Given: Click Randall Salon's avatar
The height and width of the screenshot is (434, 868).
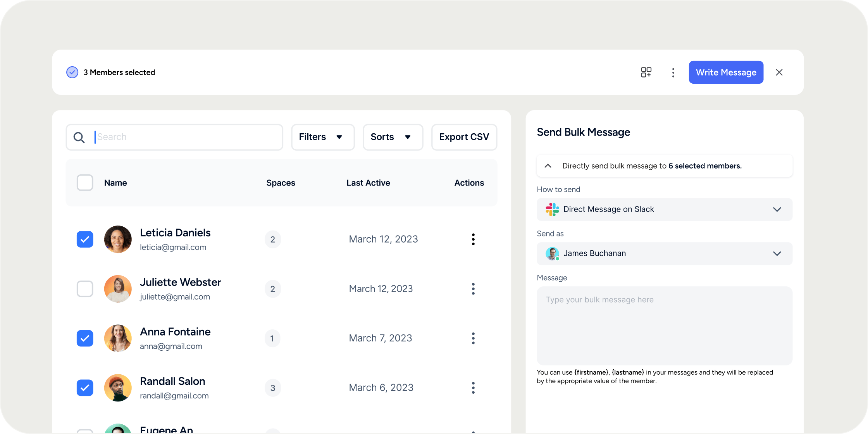Looking at the screenshot, I should pyautogui.click(x=118, y=388).
